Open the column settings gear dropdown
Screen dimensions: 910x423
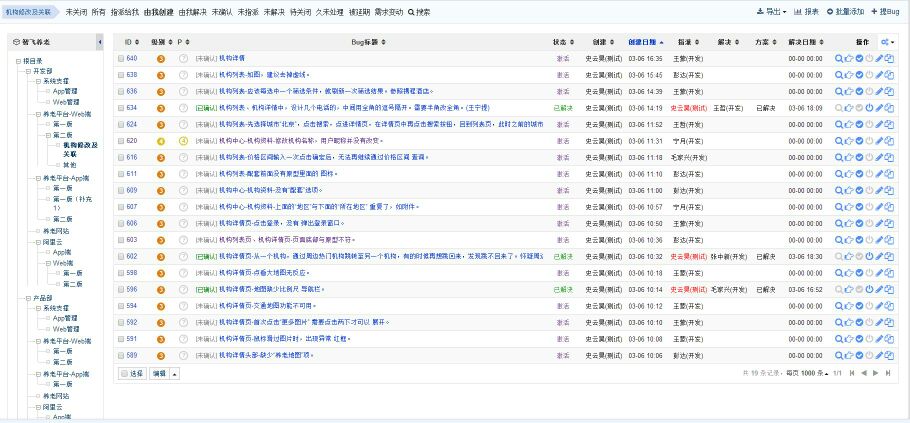(x=888, y=42)
